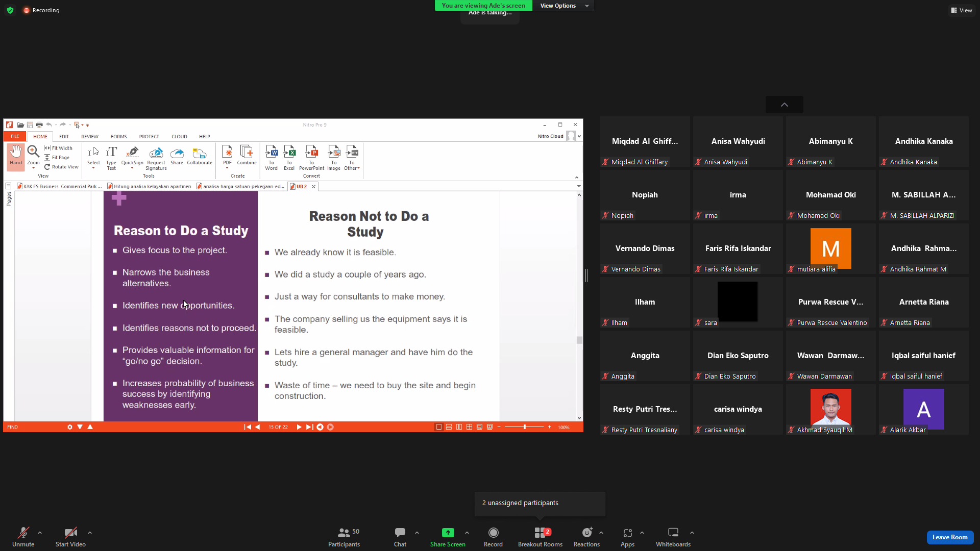Click the Print icon in quick access toolbar
The width and height of the screenshot is (980, 551).
[39, 125]
